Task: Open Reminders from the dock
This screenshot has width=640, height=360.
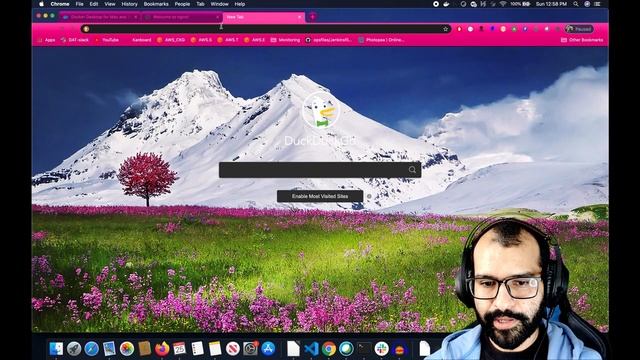Action: tap(198, 349)
